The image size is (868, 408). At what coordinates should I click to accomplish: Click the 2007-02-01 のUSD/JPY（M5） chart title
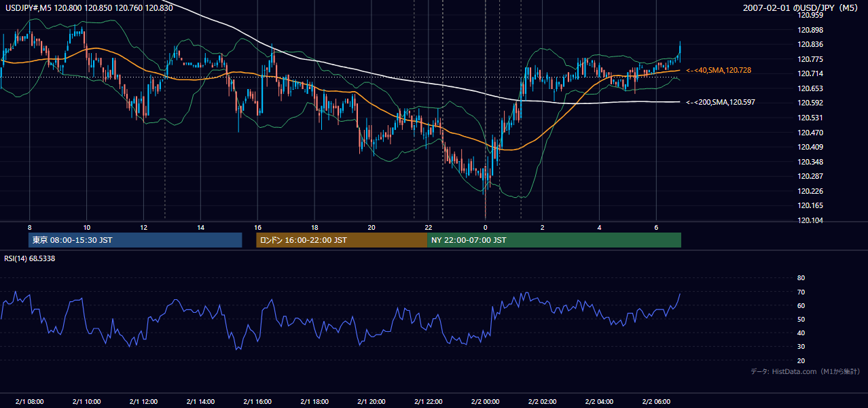pos(801,7)
